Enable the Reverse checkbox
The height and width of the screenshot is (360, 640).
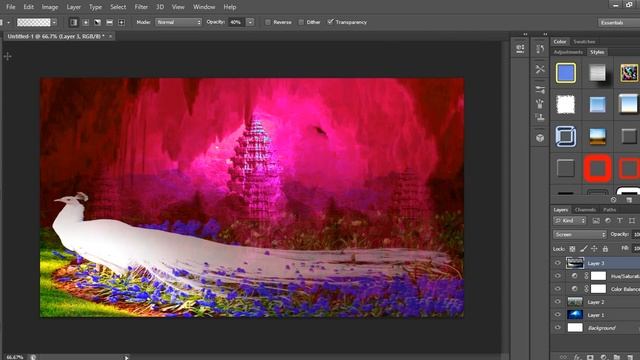[x=268, y=22]
